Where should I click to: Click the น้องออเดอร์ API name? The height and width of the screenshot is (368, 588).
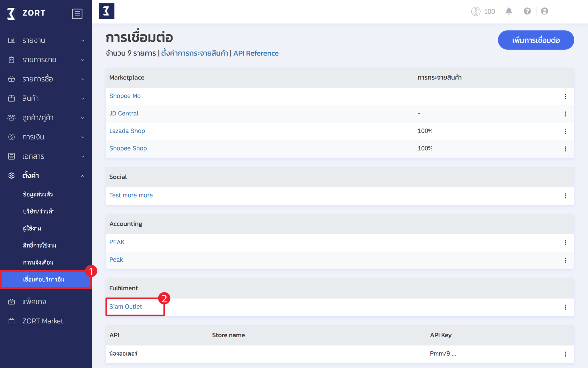(123, 353)
